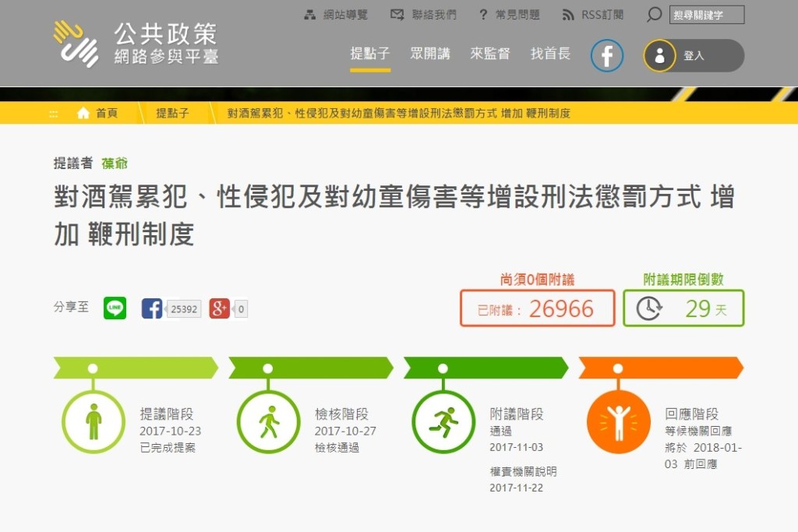Focus the 搜尋關鍵字 search field
Screen dimensions: 798x532
coord(707,15)
